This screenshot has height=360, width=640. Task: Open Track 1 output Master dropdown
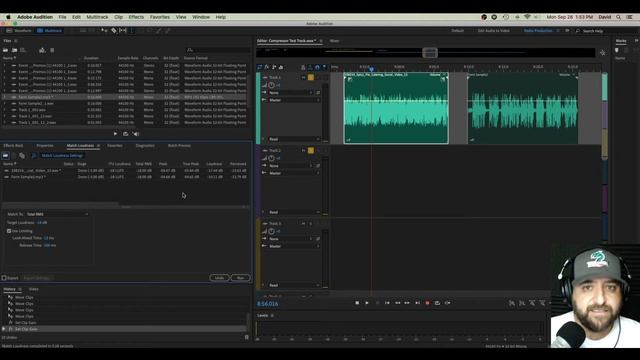click(x=294, y=100)
